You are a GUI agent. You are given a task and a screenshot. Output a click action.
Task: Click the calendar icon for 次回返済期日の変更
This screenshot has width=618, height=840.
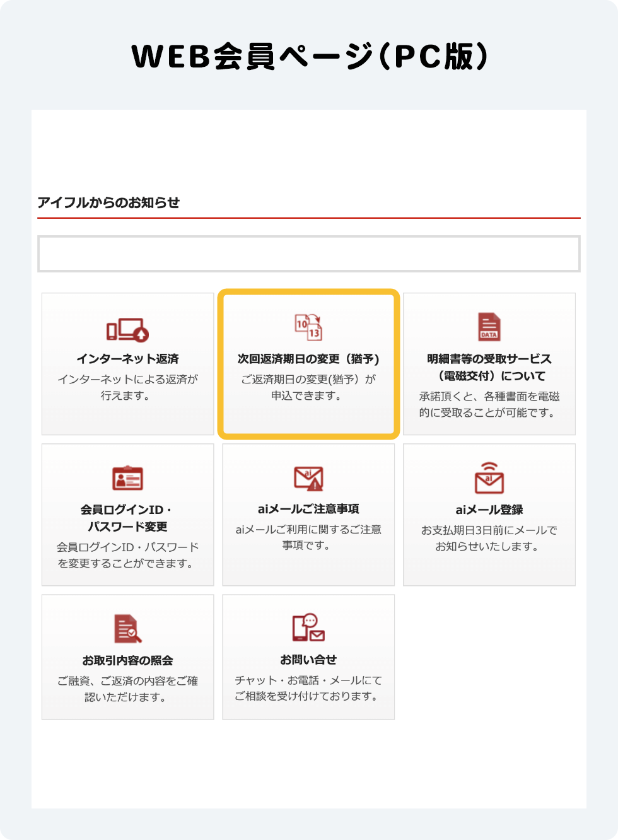coord(308,327)
